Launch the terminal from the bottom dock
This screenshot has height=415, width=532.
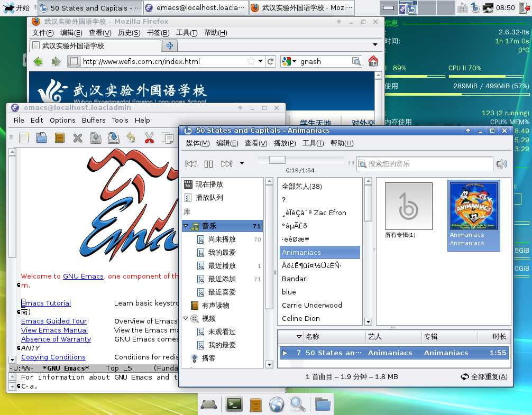click(234, 404)
